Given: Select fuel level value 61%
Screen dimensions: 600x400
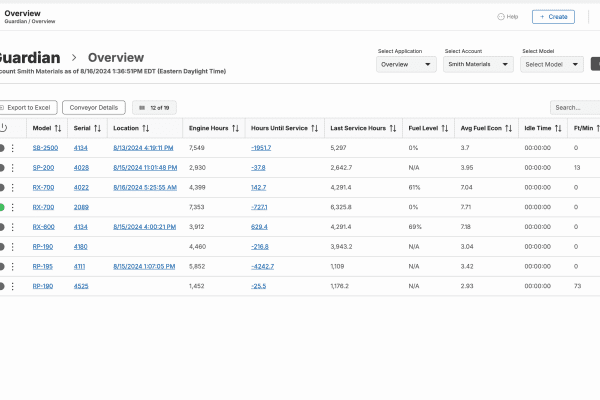Looking at the screenshot, I should [414, 188].
